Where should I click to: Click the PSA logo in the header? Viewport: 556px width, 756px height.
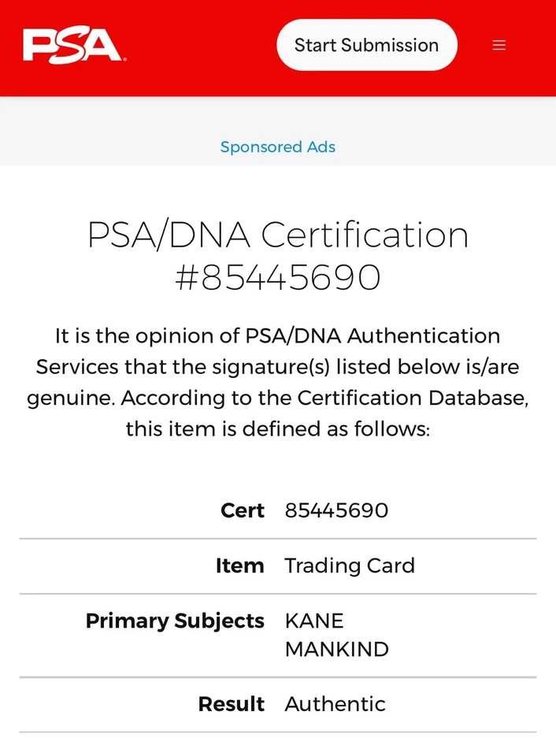click(x=74, y=46)
